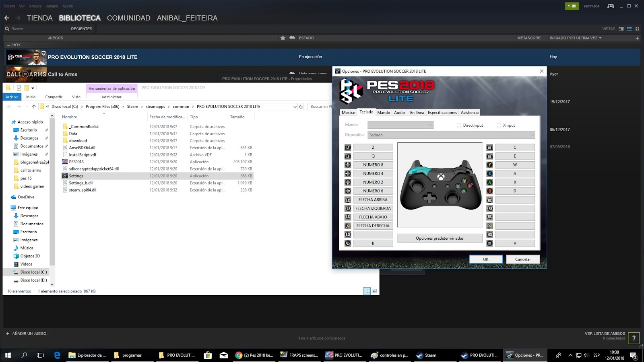Open Explorer recent locations dropdown arrow
Viewport: 644px width, 362px height.
pos(26,107)
